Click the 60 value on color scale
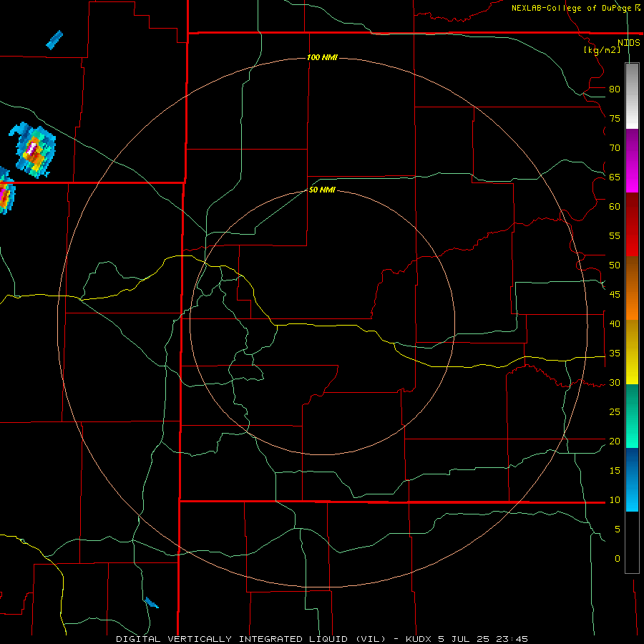644x644 pixels. click(615, 207)
